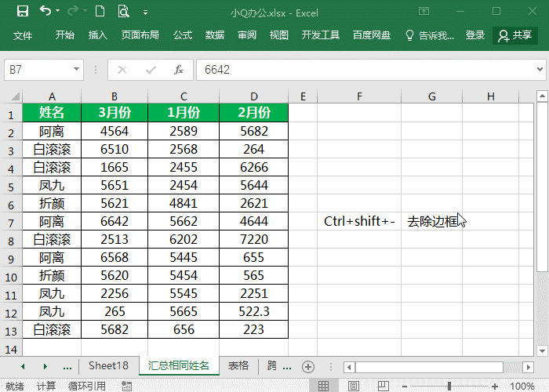Open the Undo history dropdown arrow

click(58, 11)
